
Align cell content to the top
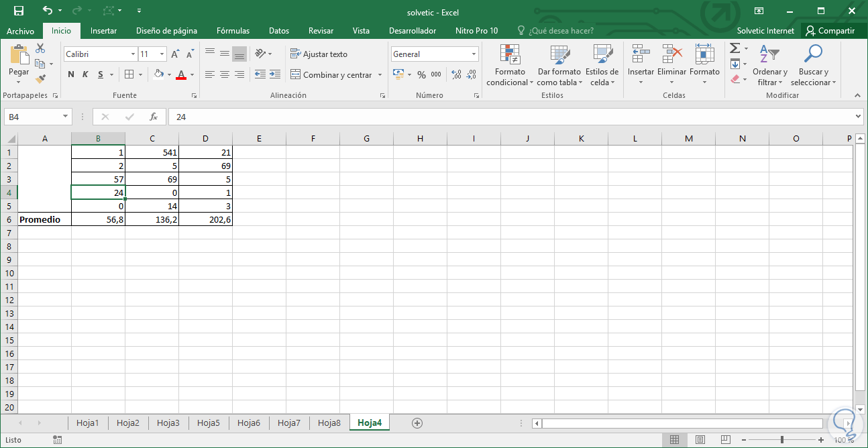click(210, 54)
